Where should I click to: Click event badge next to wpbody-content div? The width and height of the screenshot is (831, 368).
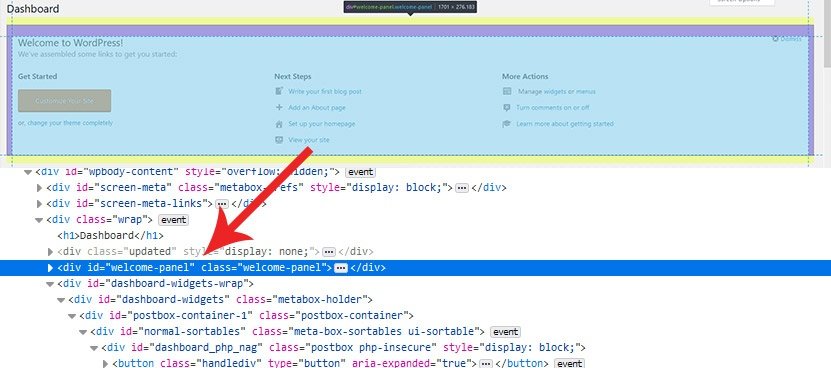[x=360, y=172]
